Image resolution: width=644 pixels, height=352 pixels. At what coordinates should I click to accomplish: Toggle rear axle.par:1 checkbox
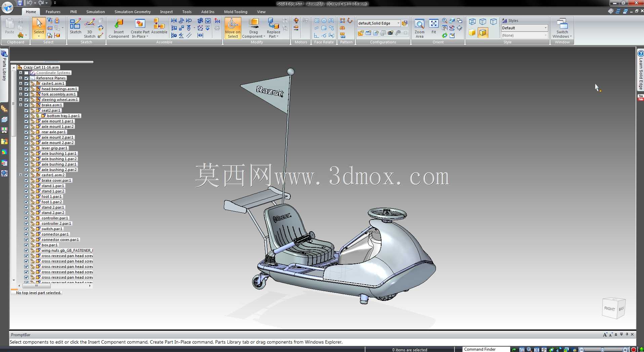[x=26, y=132]
